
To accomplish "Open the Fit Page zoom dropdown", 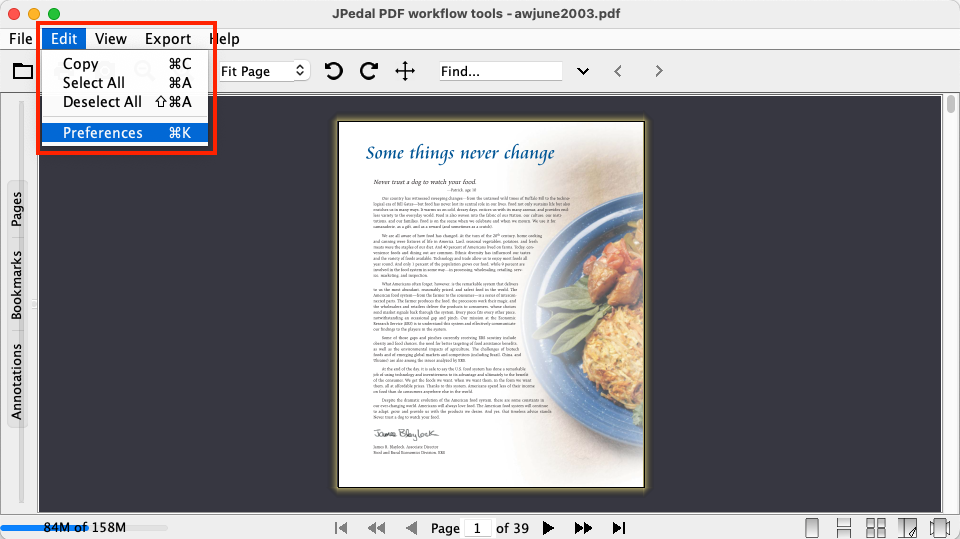I will [x=263, y=71].
